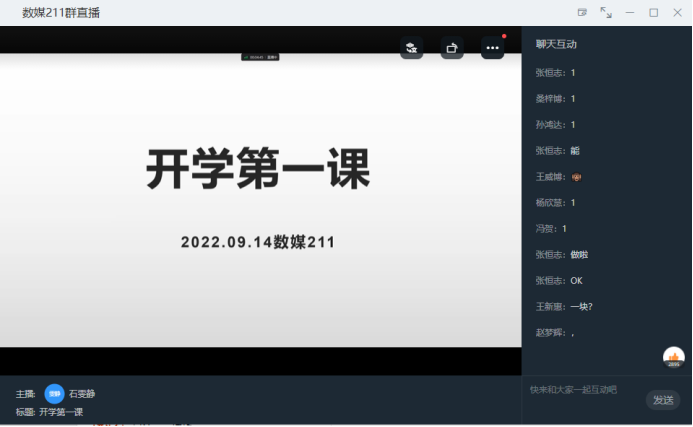The width and height of the screenshot is (693, 427).
Task: Click the rotate screen icon
Action: (x=452, y=48)
